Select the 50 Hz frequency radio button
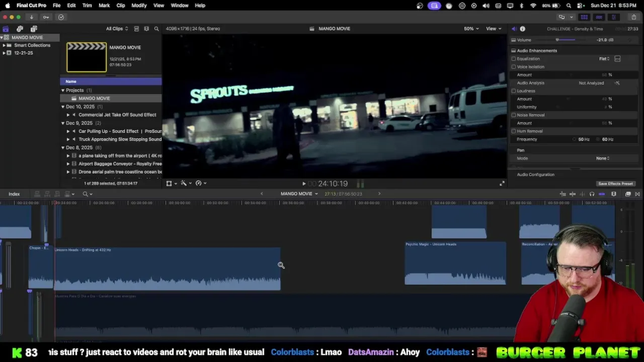The image size is (644, 362). click(x=575, y=139)
